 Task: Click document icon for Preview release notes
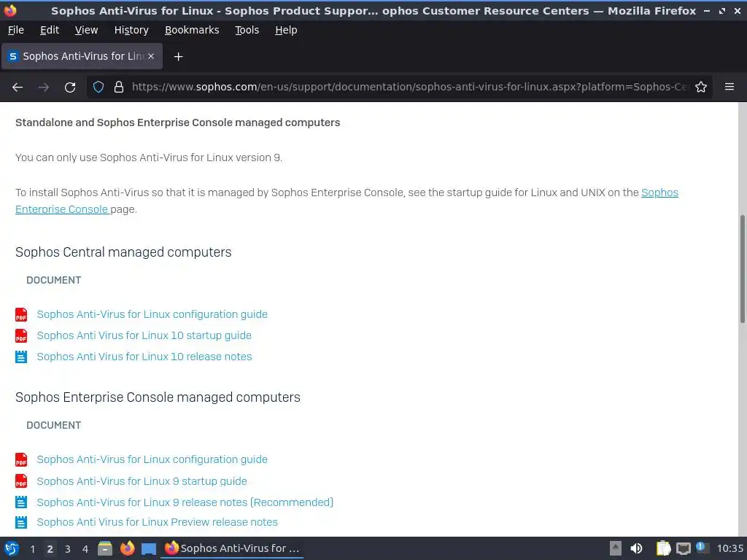point(21,522)
